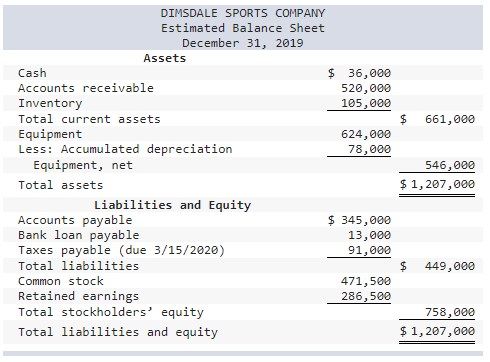Select the Common stock amount 471,500

[366, 281]
